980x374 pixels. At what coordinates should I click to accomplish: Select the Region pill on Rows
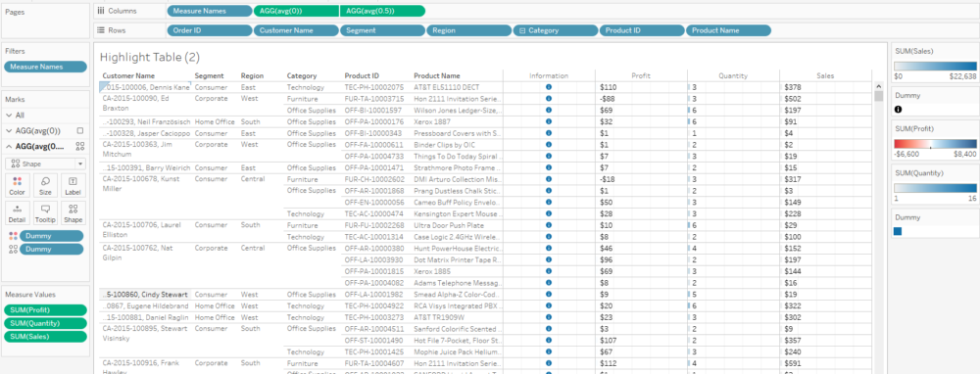tap(468, 30)
